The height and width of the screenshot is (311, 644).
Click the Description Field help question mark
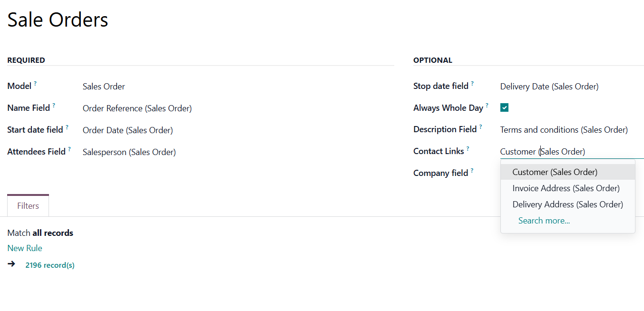click(480, 127)
